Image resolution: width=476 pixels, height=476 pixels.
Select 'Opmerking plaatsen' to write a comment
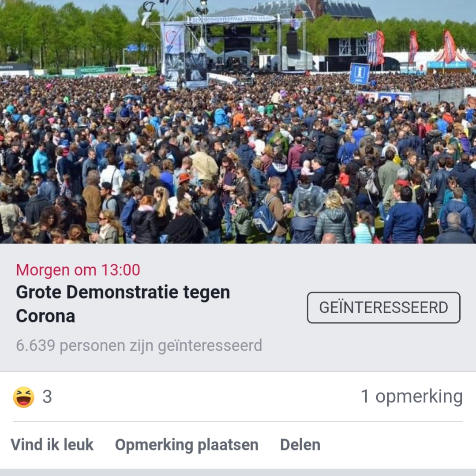(x=187, y=445)
